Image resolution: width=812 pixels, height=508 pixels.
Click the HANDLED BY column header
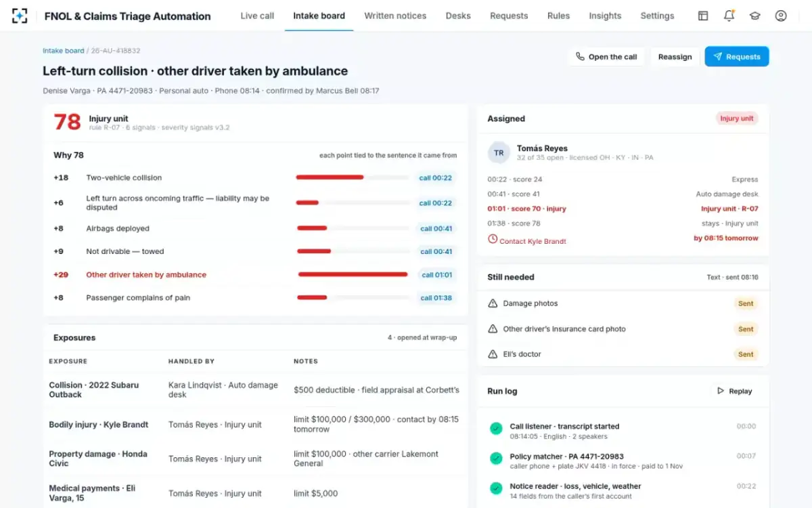point(191,361)
